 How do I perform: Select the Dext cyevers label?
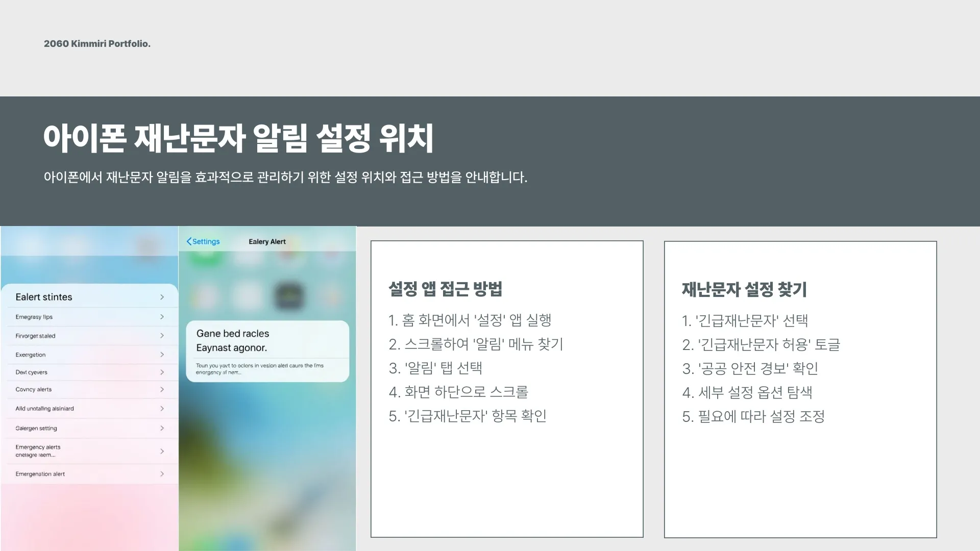pos(31,372)
